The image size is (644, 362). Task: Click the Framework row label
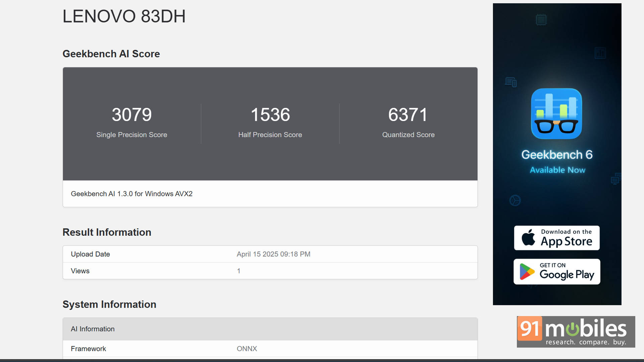(x=88, y=349)
